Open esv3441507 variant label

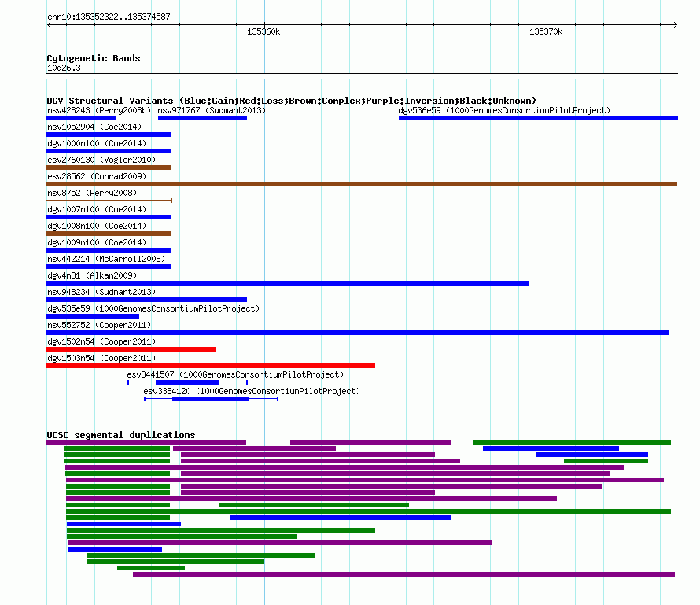[x=235, y=374]
